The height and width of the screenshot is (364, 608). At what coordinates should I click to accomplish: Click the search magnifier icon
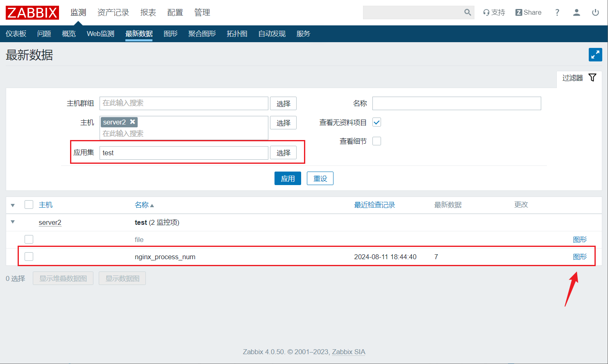click(467, 12)
